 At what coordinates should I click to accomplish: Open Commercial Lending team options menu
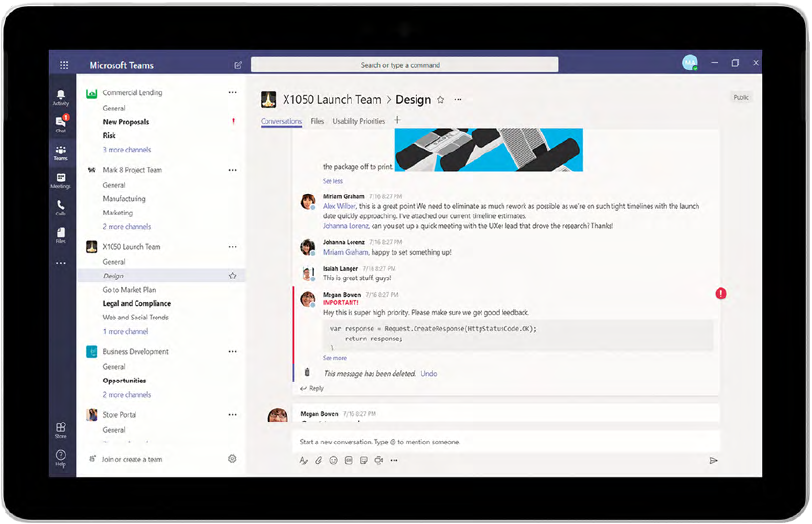[233, 92]
